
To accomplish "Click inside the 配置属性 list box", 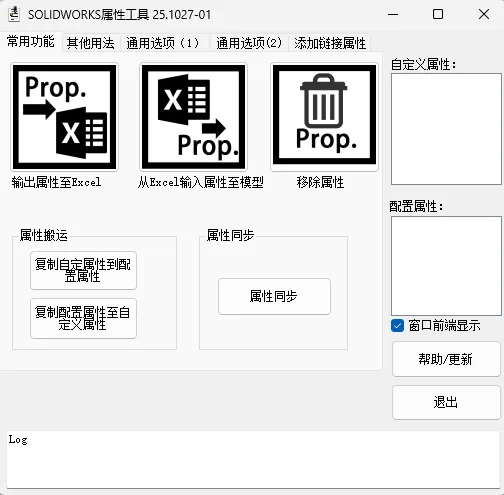I will point(446,266).
